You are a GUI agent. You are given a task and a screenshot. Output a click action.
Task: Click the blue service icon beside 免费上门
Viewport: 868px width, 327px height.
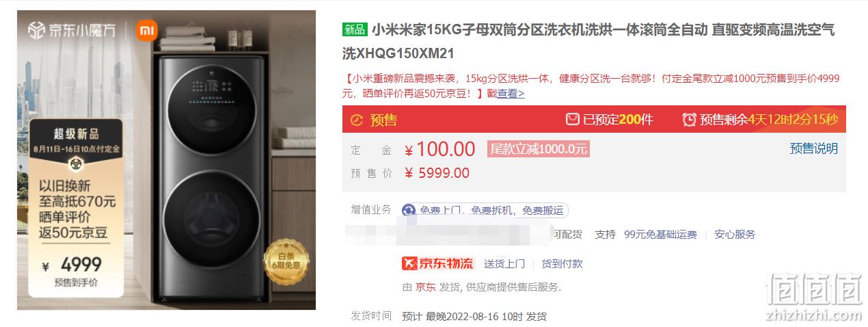(x=409, y=210)
